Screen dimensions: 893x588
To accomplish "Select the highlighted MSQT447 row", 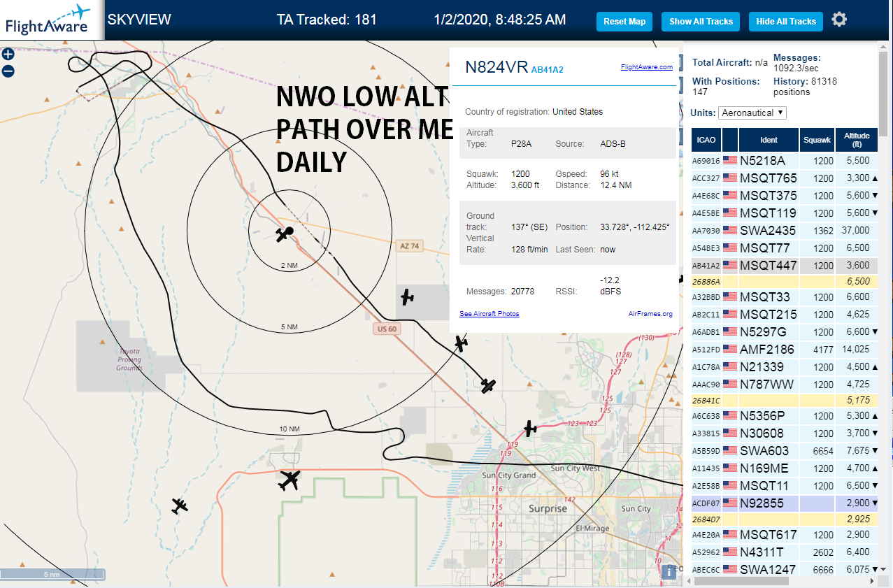I will click(x=784, y=265).
